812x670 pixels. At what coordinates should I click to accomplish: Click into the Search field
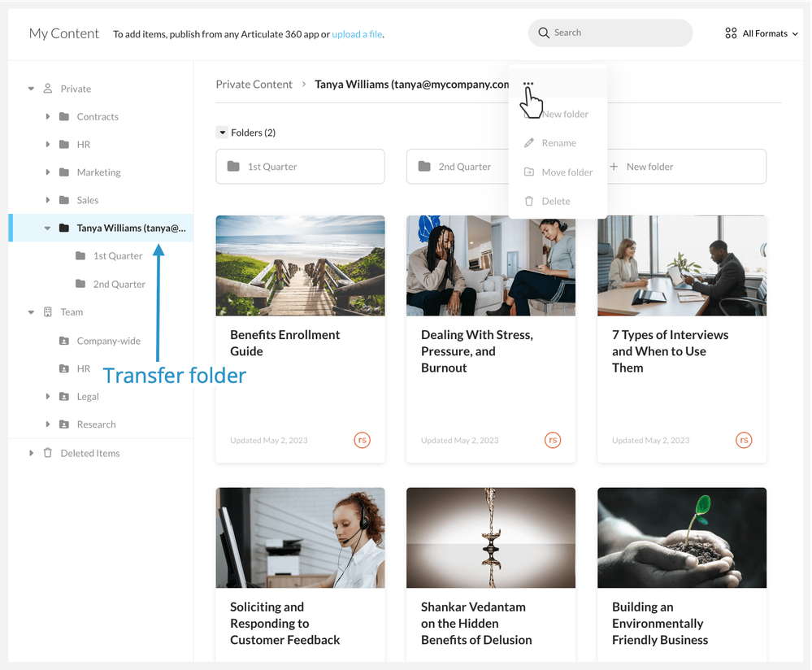[610, 33]
